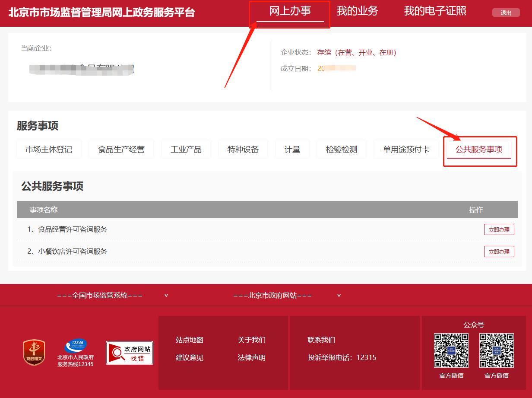The height and width of the screenshot is (398, 532).
Task: Open the 法律声明 footer link
Action: click(x=251, y=358)
